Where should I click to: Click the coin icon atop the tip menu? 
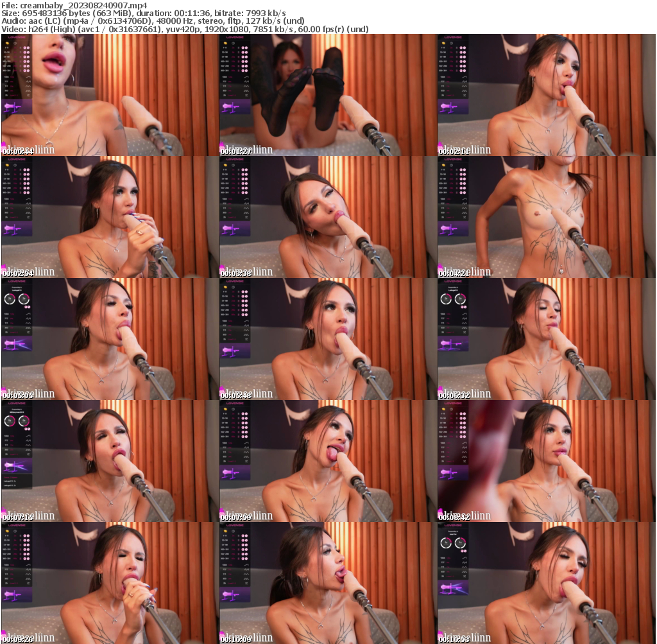[x=7, y=43]
